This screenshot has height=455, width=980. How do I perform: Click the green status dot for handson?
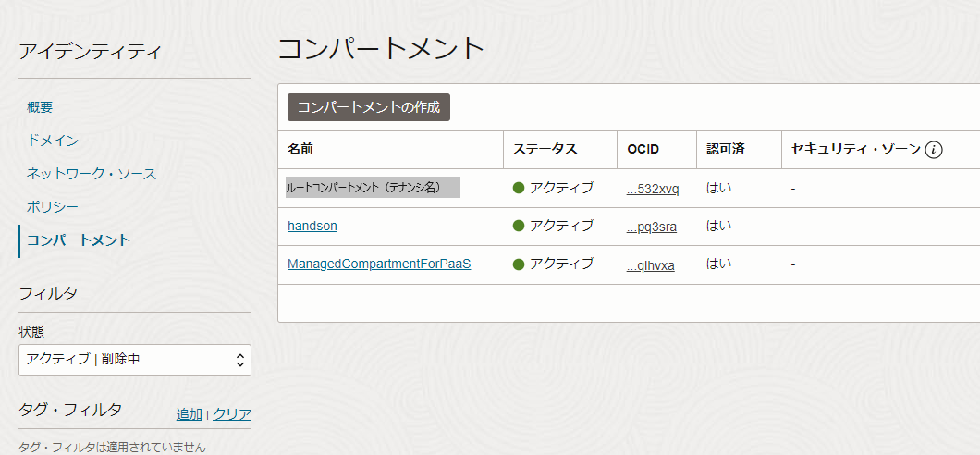[x=519, y=226]
